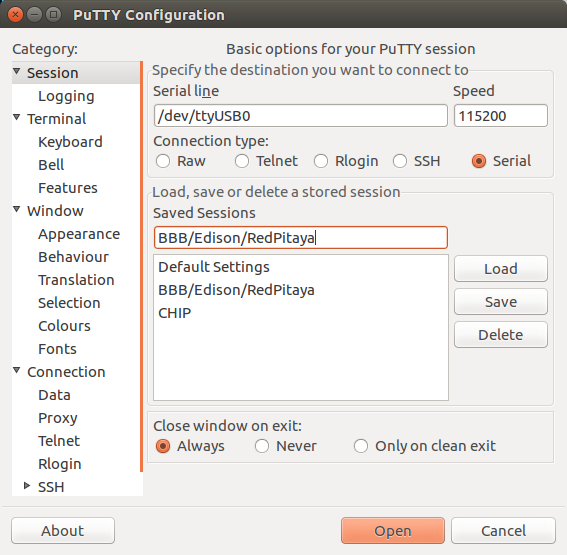Collapse the Session category triangle

tap(17, 71)
